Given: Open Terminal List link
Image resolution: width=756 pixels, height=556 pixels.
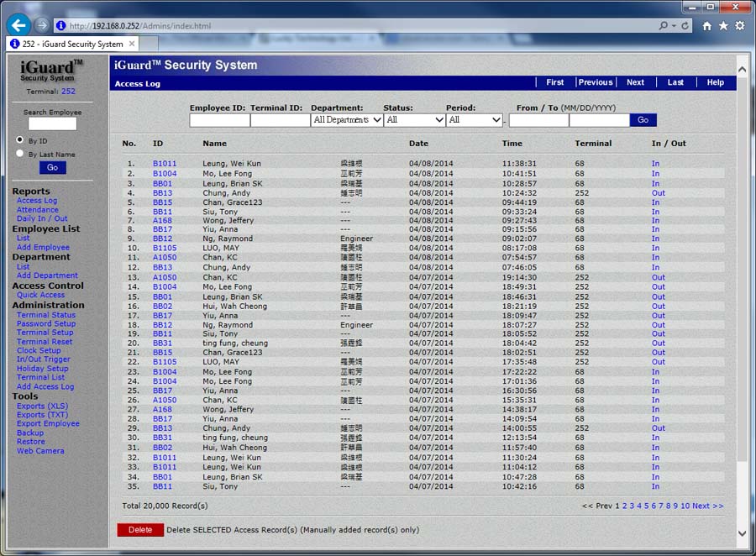Looking at the screenshot, I should pos(40,377).
